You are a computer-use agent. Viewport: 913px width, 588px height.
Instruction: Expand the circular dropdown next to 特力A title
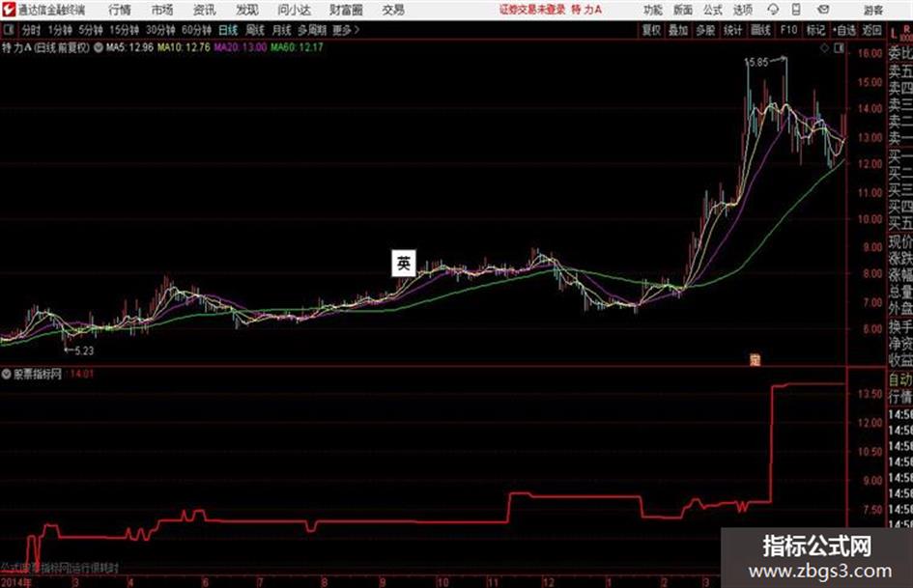(x=99, y=47)
